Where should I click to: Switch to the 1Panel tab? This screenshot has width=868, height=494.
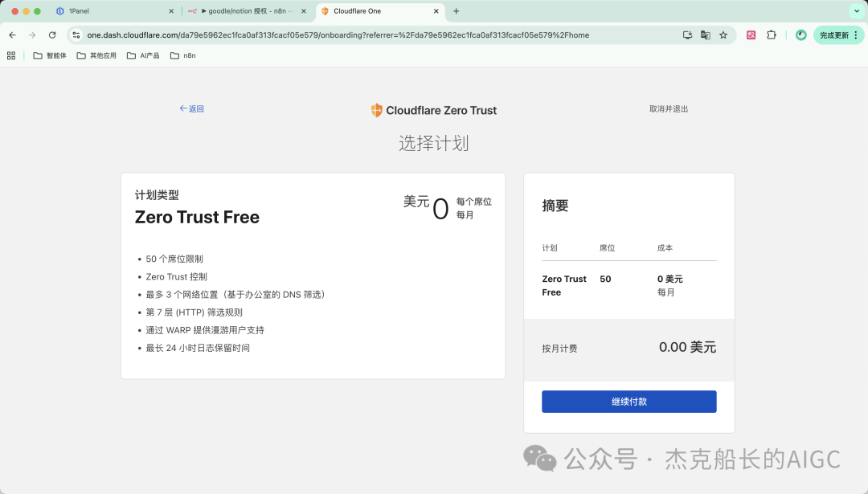(x=115, y=11)
